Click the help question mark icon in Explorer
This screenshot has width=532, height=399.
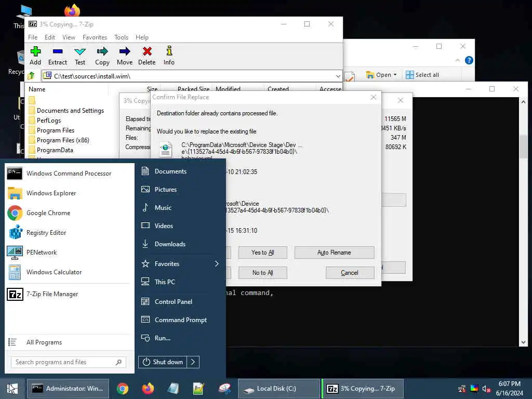(469, 60)
